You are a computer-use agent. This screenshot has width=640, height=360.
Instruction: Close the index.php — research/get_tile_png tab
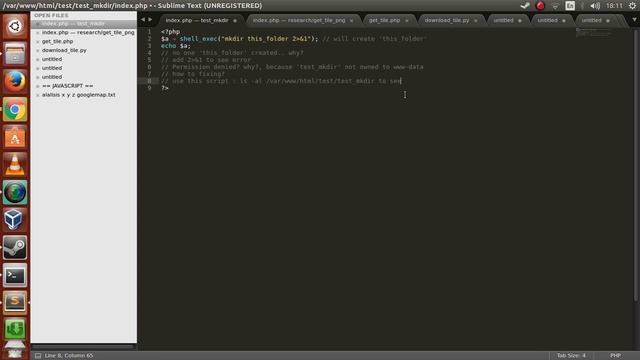(x=351, y=20)
